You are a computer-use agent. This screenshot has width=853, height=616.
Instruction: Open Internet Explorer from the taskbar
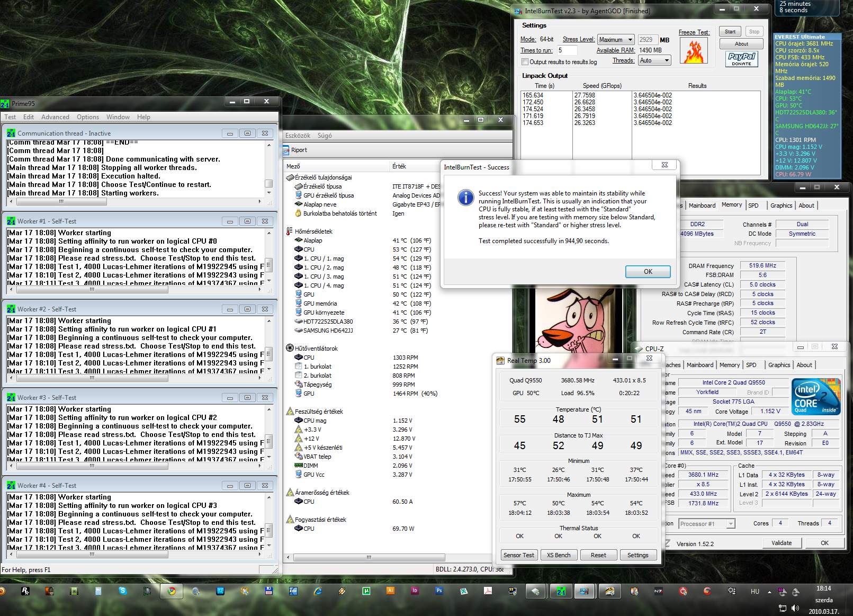[x=318, y=591]
